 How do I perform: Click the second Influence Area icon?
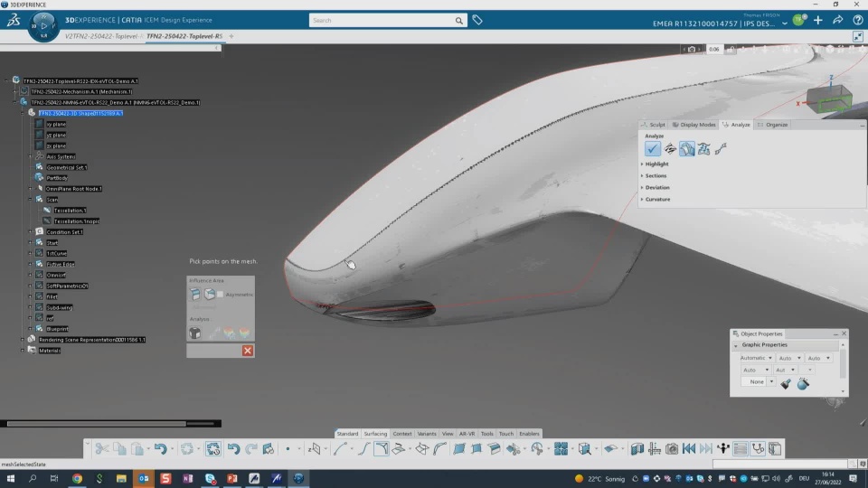[210, 295]
